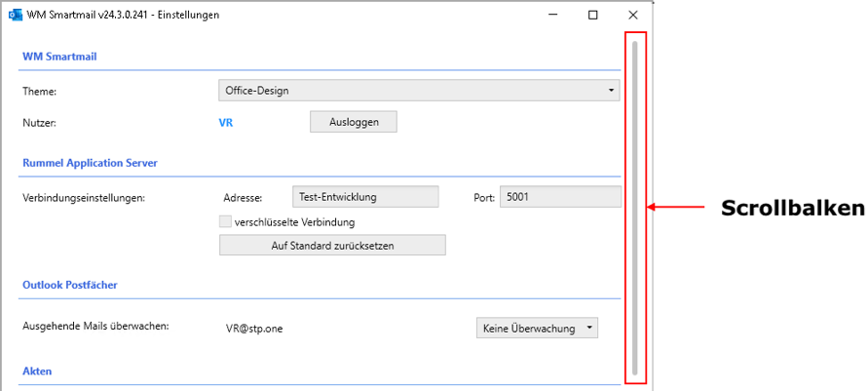The image size is (868, 391).
Task: Click the Nutzer label
Action: [39, 123]
